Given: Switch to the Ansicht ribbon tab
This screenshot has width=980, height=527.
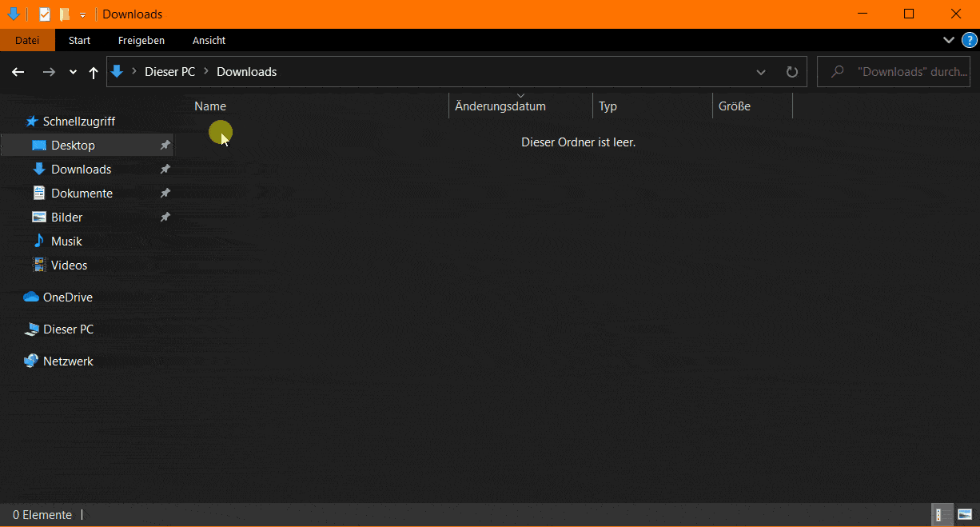Looking at the screenshot, I should [x=209, y=40].
